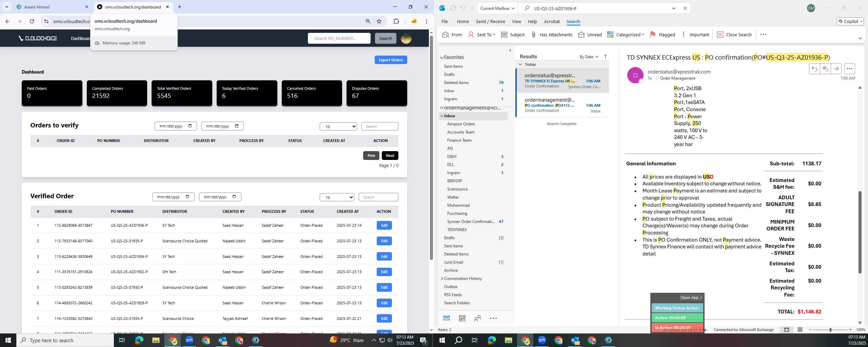Click Forward arrow in email header

coord(836,69)
